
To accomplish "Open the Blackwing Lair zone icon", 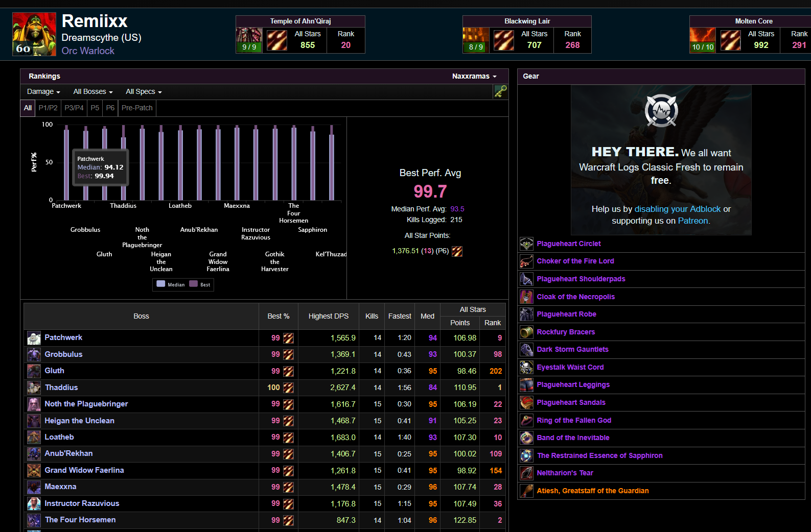I will tap(476, 40).
